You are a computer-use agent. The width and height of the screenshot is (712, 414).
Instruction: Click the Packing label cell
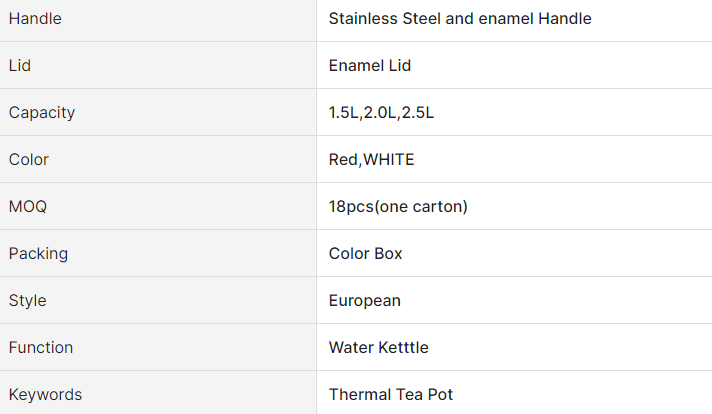pos(39,254)
